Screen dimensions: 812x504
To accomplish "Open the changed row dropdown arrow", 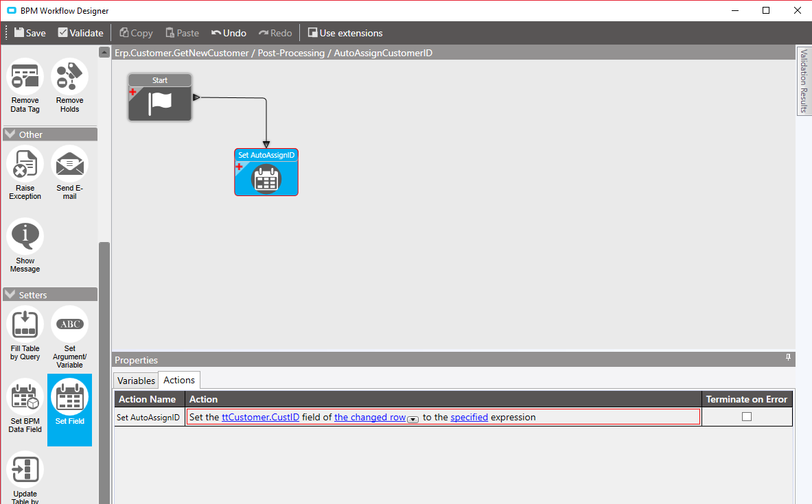I will click(413, 420).
